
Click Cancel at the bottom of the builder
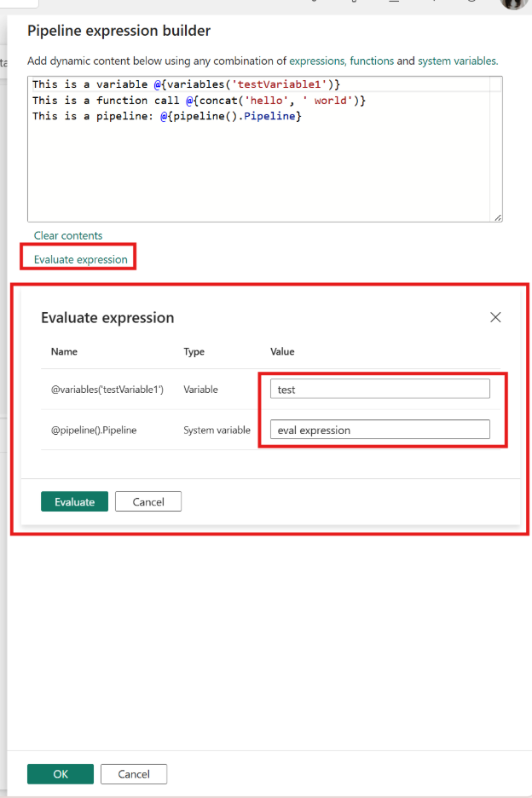click(x=133, y=773)
